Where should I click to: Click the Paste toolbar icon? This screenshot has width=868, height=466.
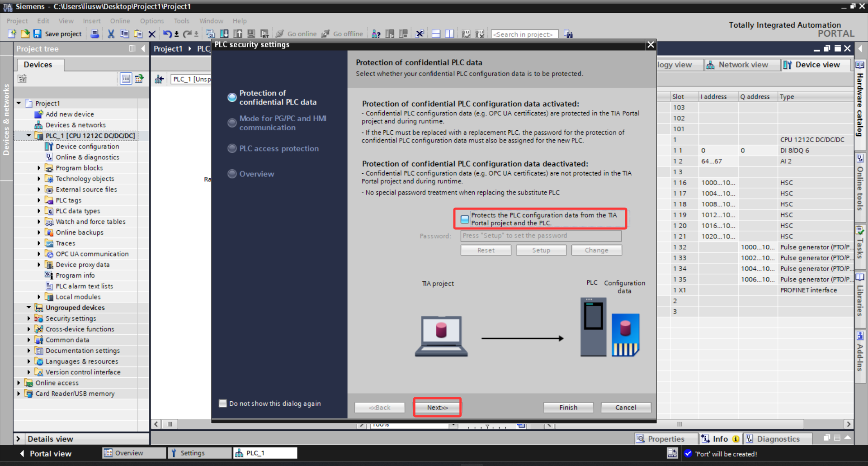[138, 33]
